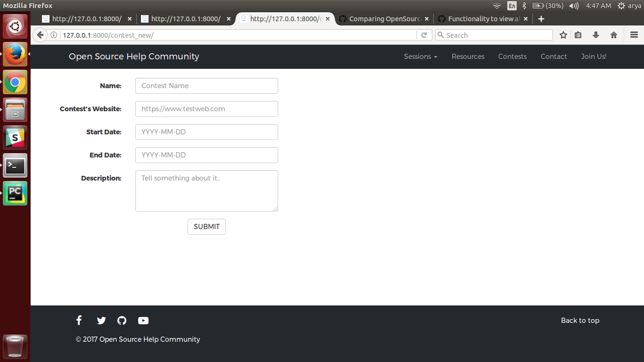
Task: Close the Comparing OpenSource tab
Action: [x=427, y=19]
